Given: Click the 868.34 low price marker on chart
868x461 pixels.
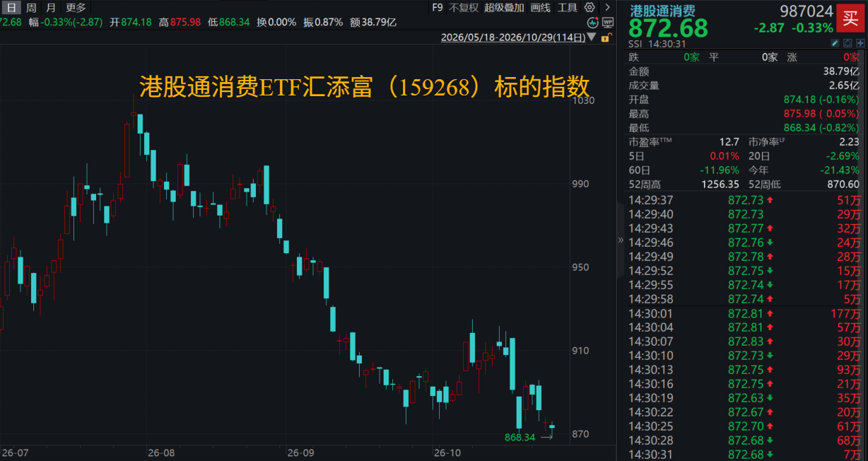Looking at the screenshot, I should coord(520,438).
